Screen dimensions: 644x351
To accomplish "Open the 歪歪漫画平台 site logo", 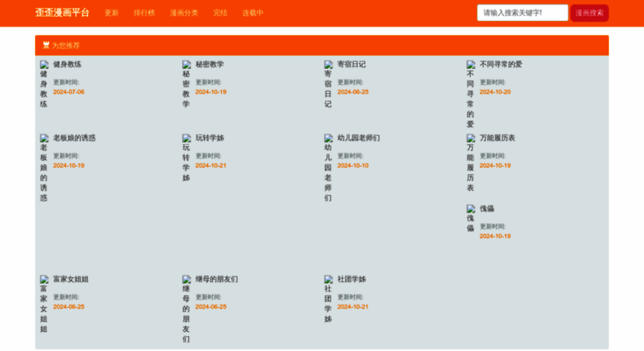I will click(62, 12).
